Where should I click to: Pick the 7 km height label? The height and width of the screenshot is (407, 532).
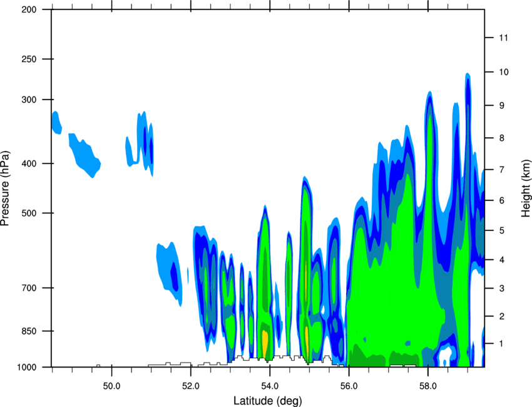pos(501,170)
